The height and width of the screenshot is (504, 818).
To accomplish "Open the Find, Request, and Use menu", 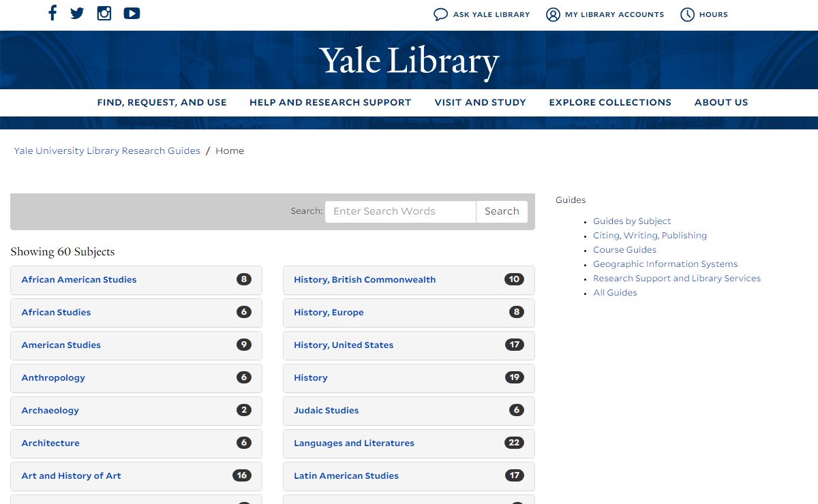I will pyautogui.click(x=162, y=102).
